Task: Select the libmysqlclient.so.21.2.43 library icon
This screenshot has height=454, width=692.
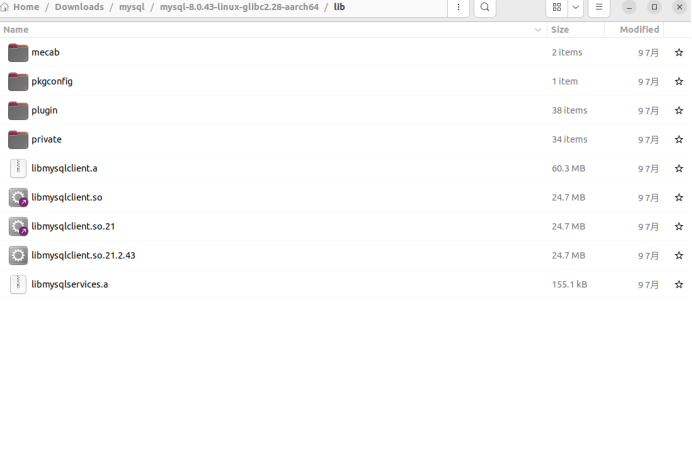Action: pyautogui.click(x=18, y=255)
